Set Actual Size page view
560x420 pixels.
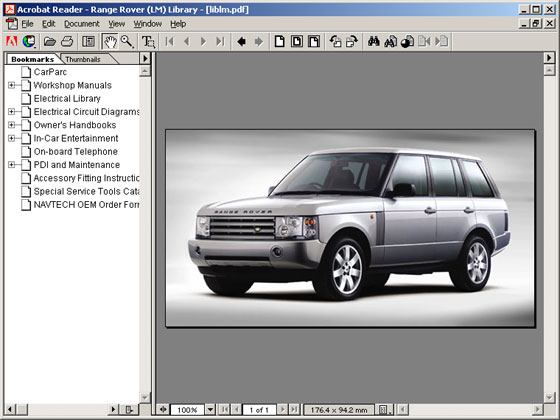coord(280,41)
